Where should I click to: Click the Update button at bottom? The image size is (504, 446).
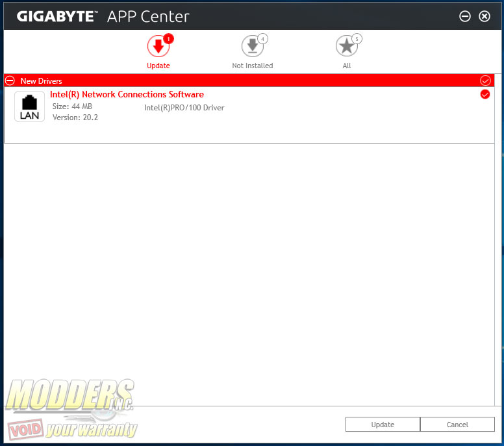pyautogui.click(x=383, y=425)
